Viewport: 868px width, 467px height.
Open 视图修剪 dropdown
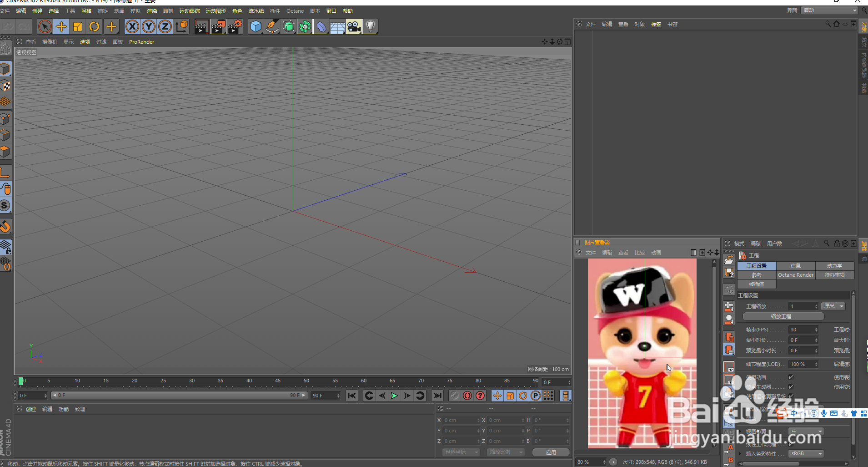click(x=806, y=431)
